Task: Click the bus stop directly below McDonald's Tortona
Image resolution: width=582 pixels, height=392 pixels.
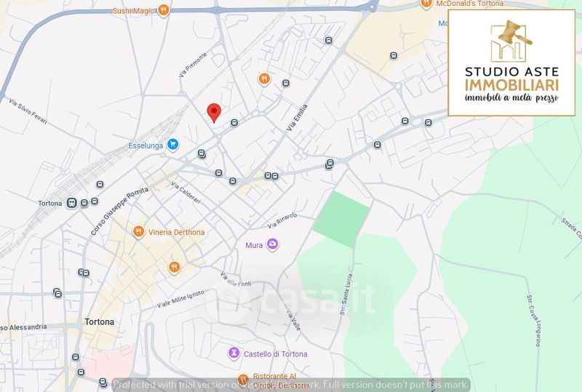Action: [x=394, y=56]
